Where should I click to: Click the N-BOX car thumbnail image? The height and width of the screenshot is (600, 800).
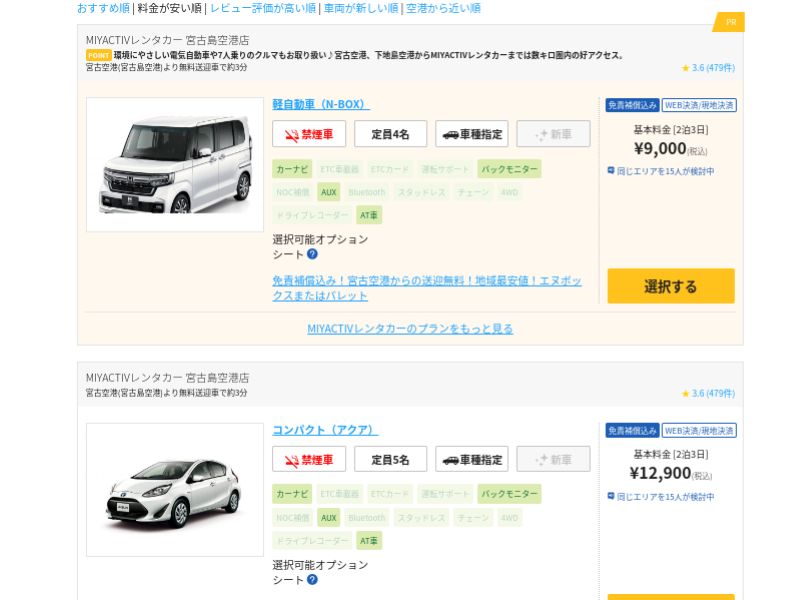(x=175, y=164)
